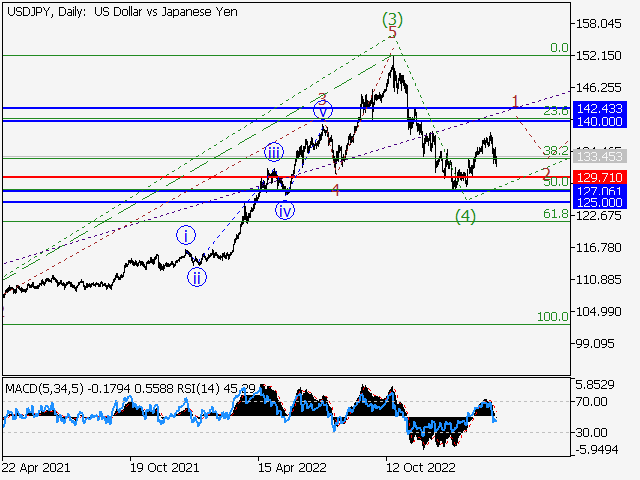Click the 70.00 RSI level value
Image resolution: width=640 pixels, height=480 pixels.
pos(591,402)
